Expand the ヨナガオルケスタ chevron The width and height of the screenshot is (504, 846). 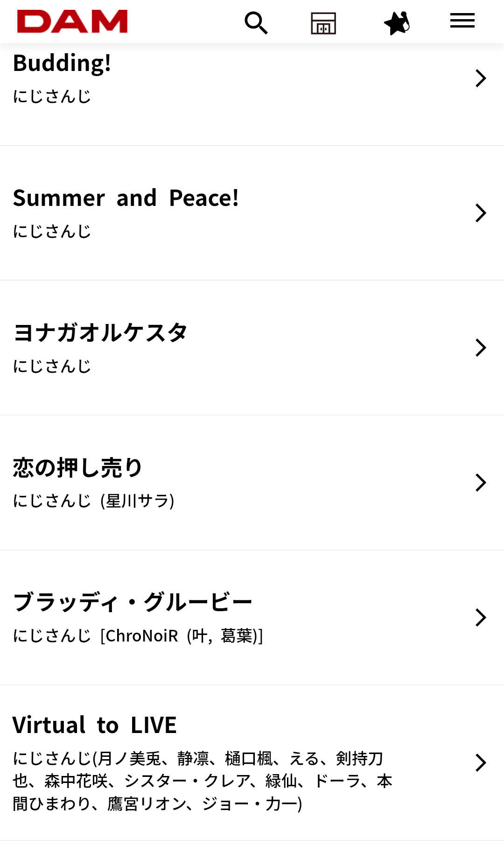(481, 348)
